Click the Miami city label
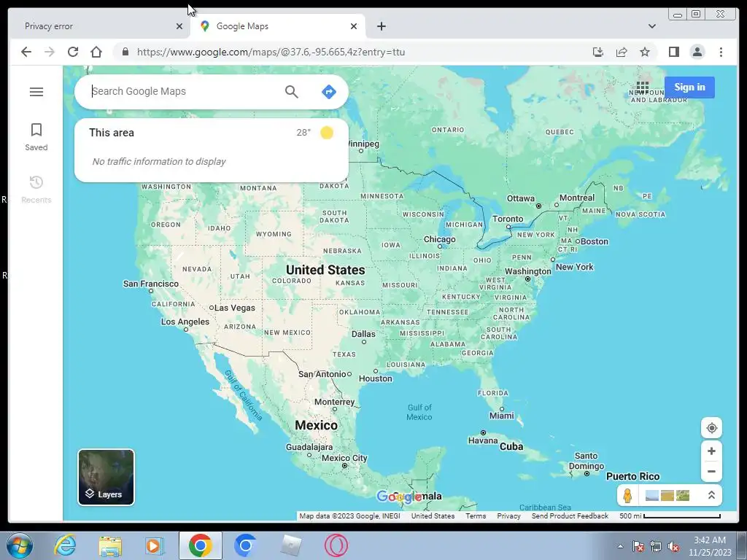Screen dimensions: 747x560 pos(502,415)
